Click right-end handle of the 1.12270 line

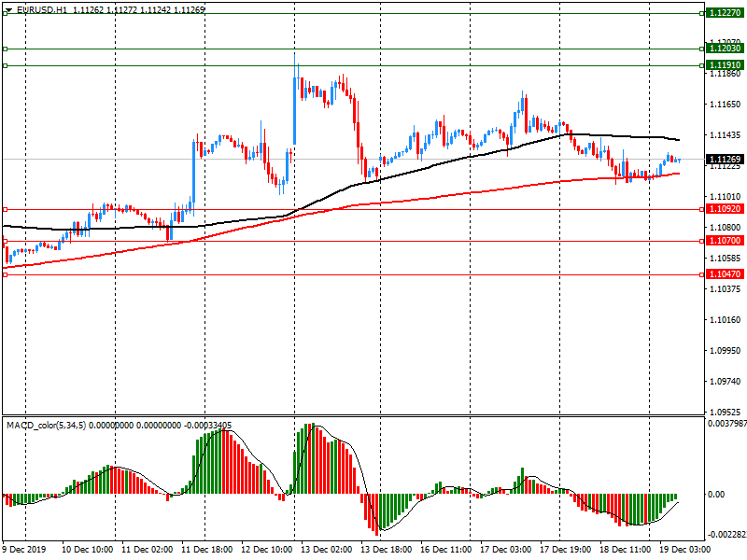click(702, 13)
